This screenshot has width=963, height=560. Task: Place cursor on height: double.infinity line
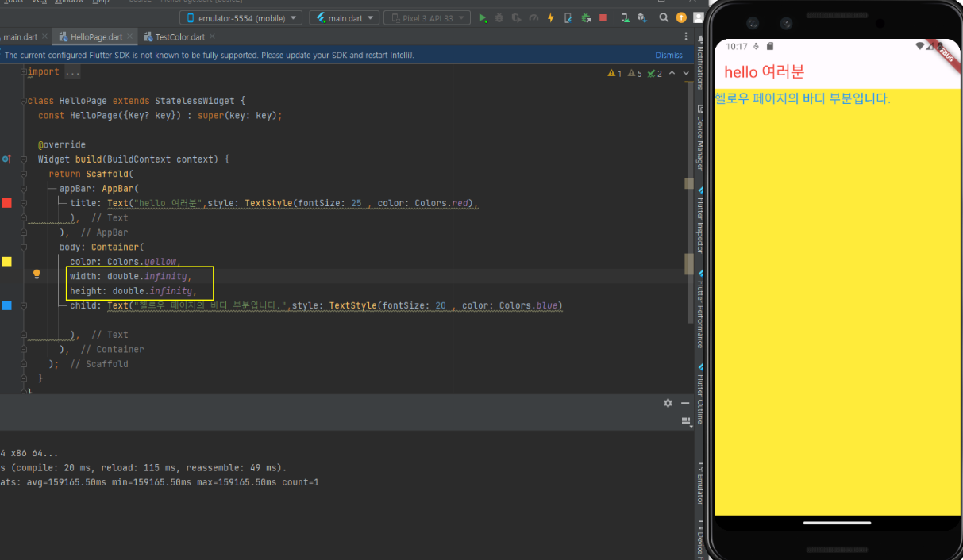pyautogui.click(x=133, y=291)
